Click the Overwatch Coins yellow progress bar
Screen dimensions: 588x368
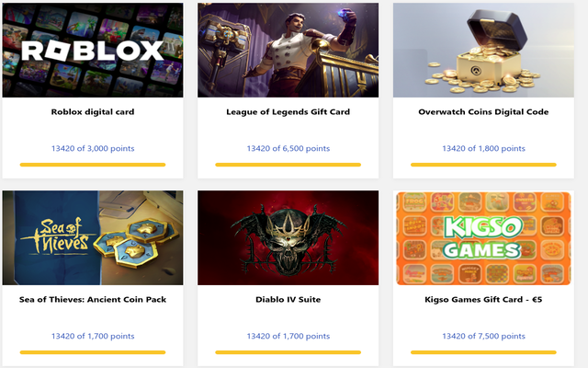pyautogui.click(x=483, y=165)
